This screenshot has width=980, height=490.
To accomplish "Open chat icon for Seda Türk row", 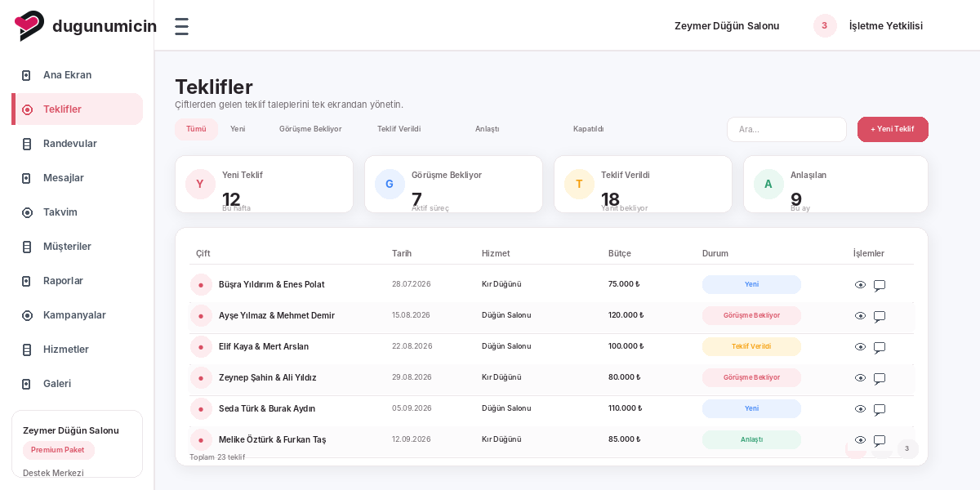I will coord(880,409).
